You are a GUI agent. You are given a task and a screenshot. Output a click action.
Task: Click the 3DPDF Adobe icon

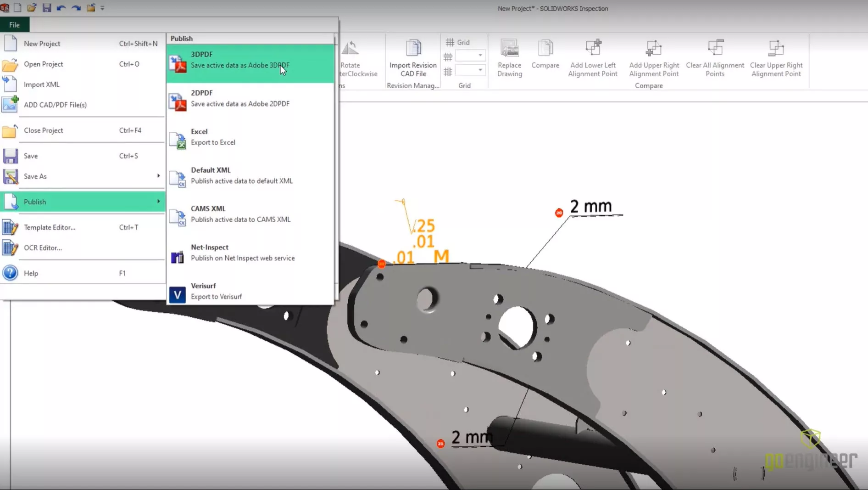pos(178,63)
